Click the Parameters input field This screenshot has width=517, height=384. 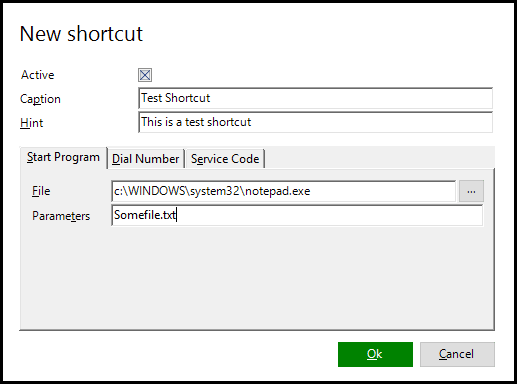297,215
